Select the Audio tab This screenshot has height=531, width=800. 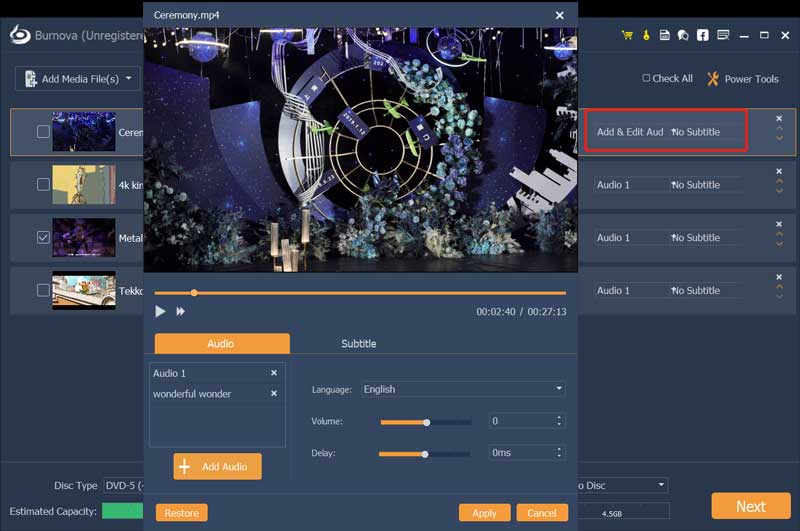(x=221, y=344)
